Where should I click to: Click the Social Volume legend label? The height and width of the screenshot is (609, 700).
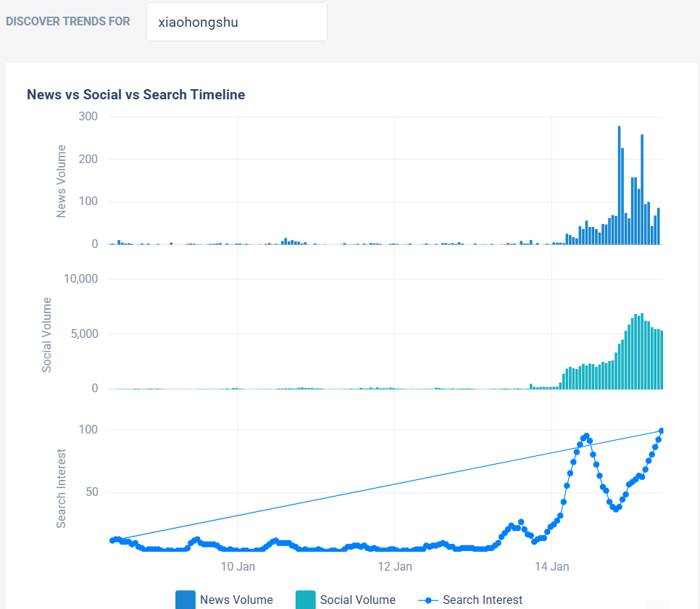pyautogui.click(x=357, y=600)
